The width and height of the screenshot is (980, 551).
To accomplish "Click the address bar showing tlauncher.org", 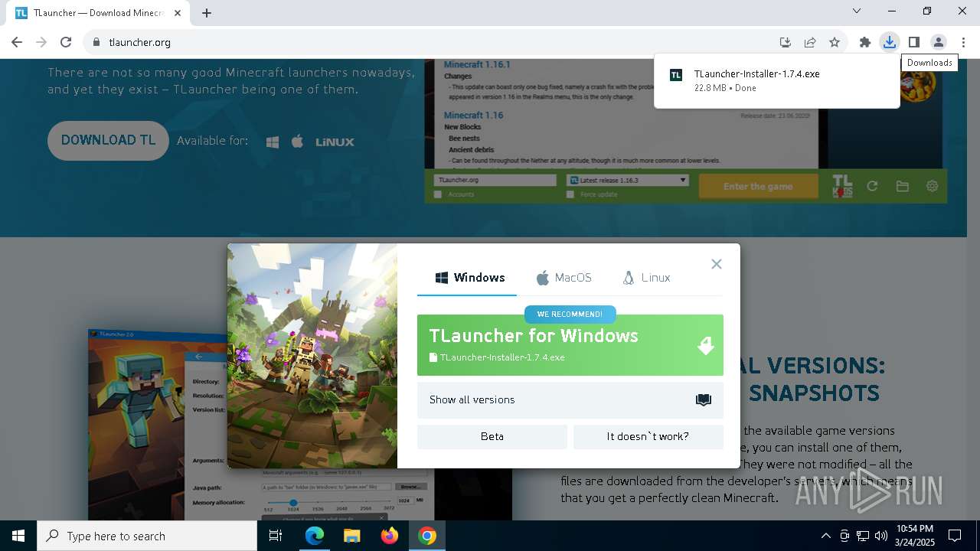I will [429, 42].
